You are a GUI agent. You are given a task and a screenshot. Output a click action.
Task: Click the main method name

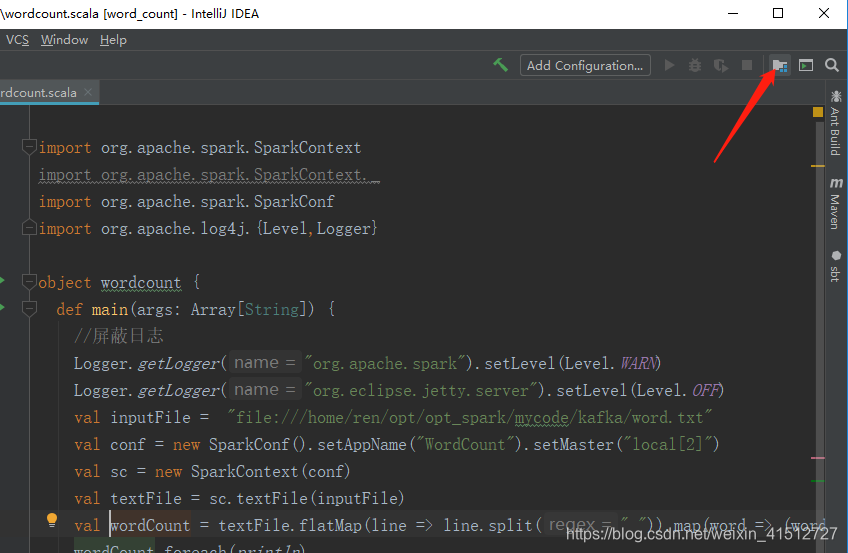[110, 310]
